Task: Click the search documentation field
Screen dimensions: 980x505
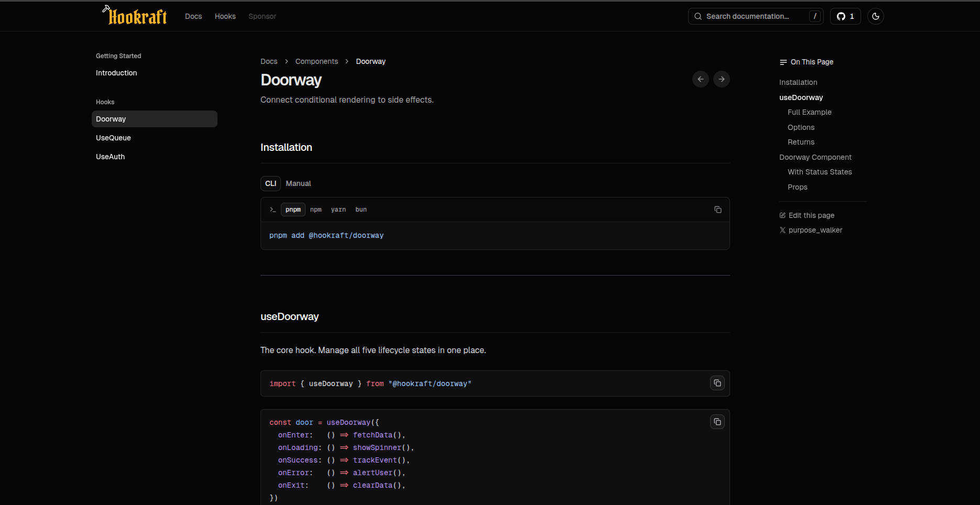Action: 756,16
